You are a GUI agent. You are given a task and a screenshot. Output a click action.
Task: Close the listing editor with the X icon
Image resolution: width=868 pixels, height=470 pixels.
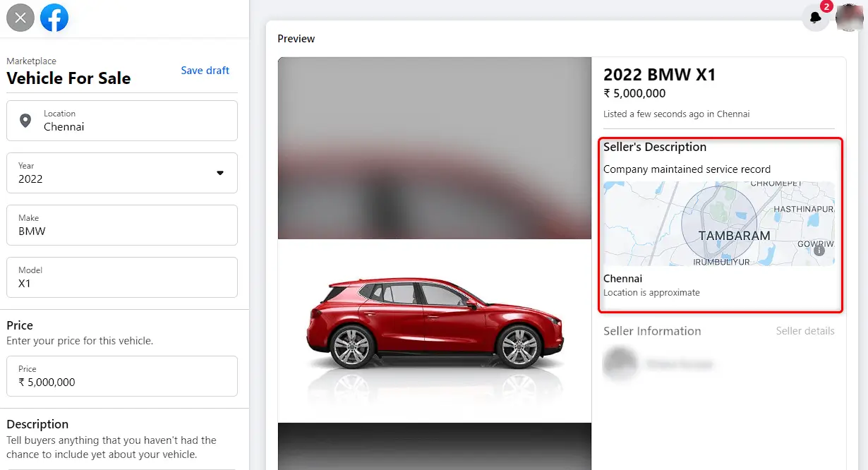coord(20,18)
